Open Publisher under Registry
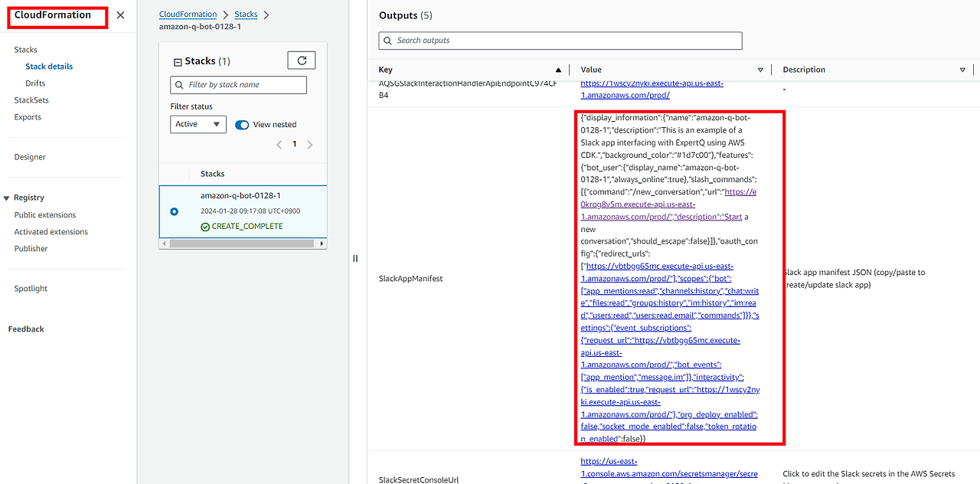Screen dimensions: 980x484 coord(31,249)
